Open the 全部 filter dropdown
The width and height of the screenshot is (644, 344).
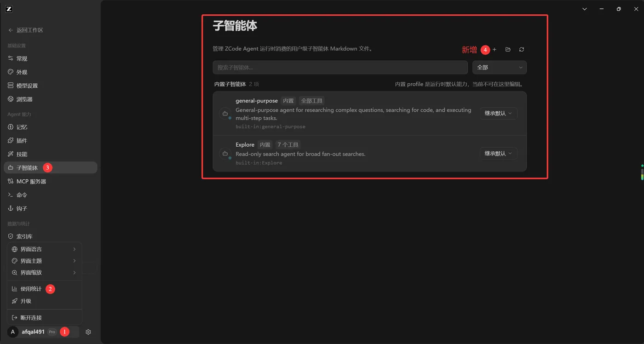coord(500,68)
